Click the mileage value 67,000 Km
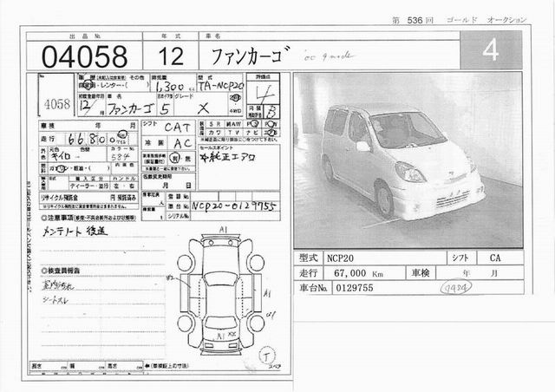This screenshot has height=392, width=555. pyautogui.click(x=358, y=273)
